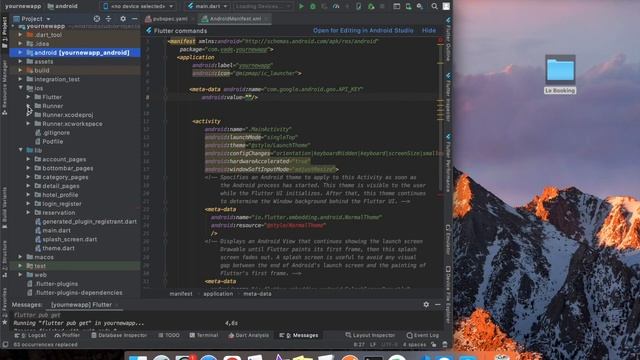Expand the .dart_tool folder
The height and width of the screenshot is (360, 640).
point(20,35)
